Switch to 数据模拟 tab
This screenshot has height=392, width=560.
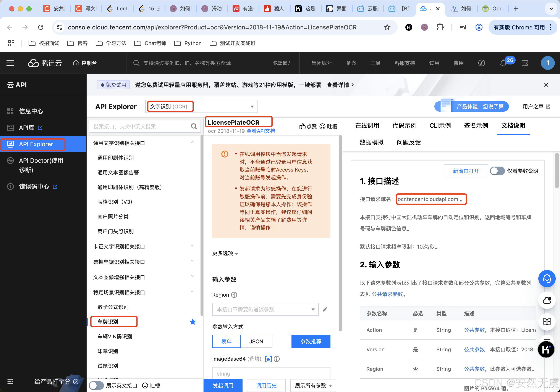(x=371, y=143)
